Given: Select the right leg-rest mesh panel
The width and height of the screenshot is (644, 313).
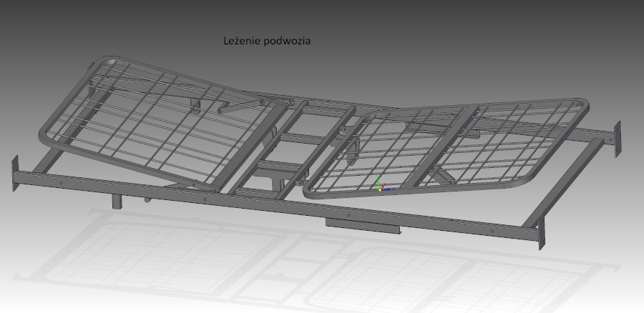Looking at the screenshot, I should click(x=447, y=148).
